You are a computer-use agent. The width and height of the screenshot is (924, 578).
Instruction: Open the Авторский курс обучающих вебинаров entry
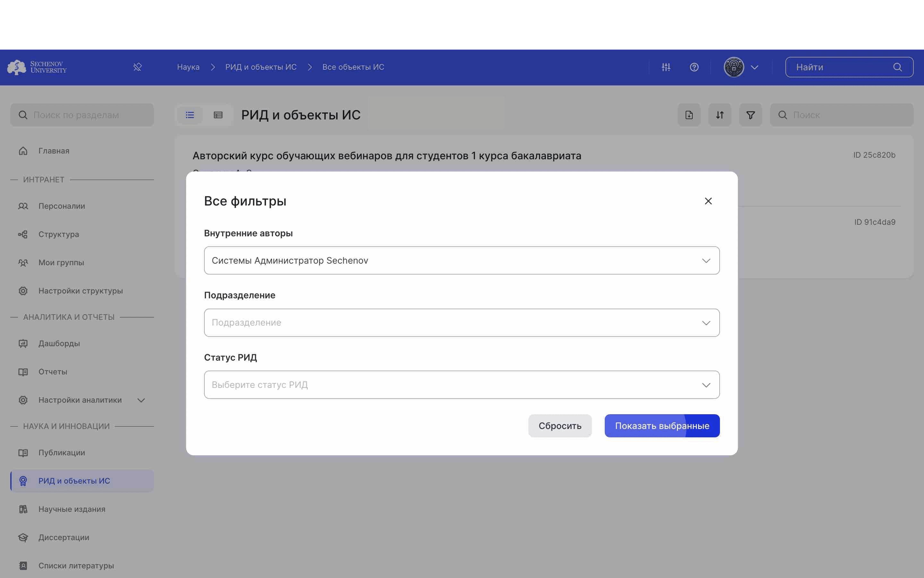[387, 156]
